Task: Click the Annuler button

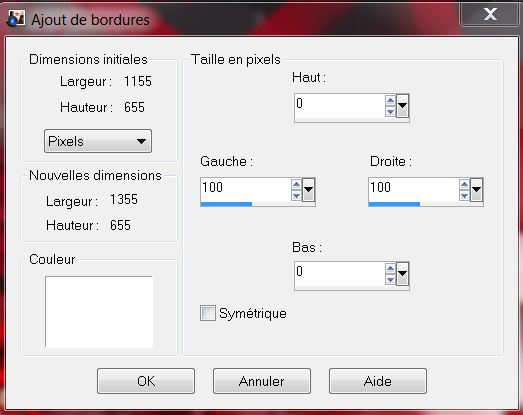Action: (x=262, y=381)
